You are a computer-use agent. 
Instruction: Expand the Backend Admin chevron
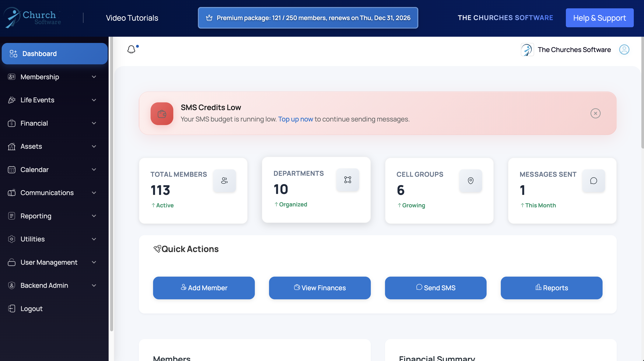tap(94, 285)
